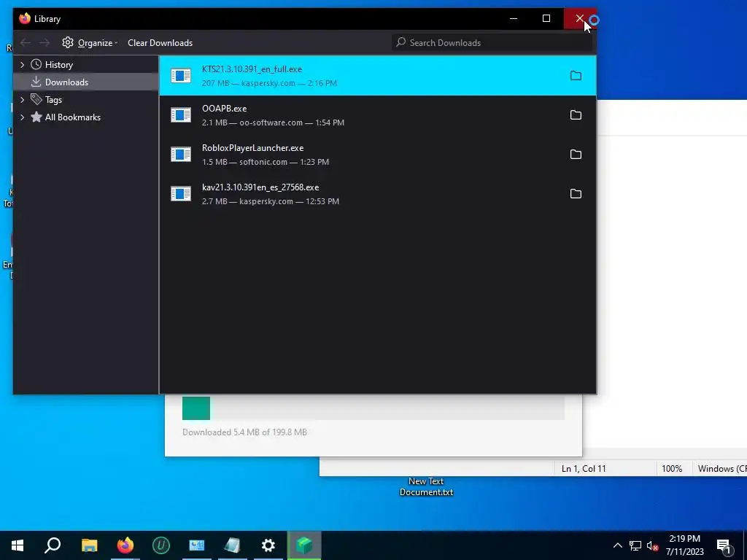Click the Firefox logo in Library title bar
Screen dimensions: 747x560
click(25, 18)
